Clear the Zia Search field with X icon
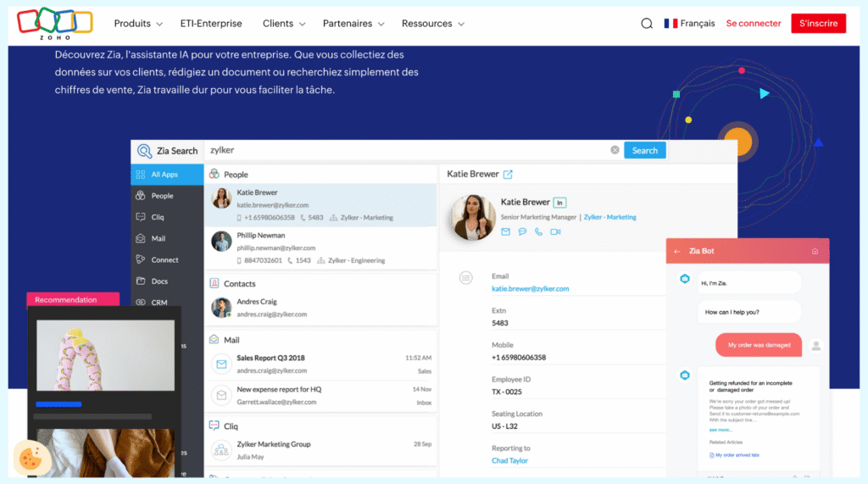This screenshot has height=484, width=868. 615,150
